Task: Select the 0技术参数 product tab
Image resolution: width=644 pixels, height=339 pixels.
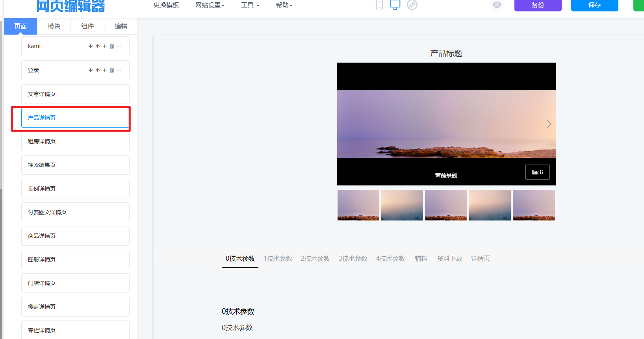Action: [240, 259]
